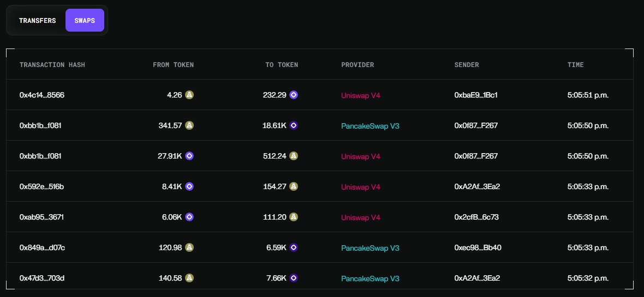Open sender 0xA2Af...3Ea2 in 140.58 row
This screenshot has height=297, width=644.
pyautogui.click(x=477, y=278)
